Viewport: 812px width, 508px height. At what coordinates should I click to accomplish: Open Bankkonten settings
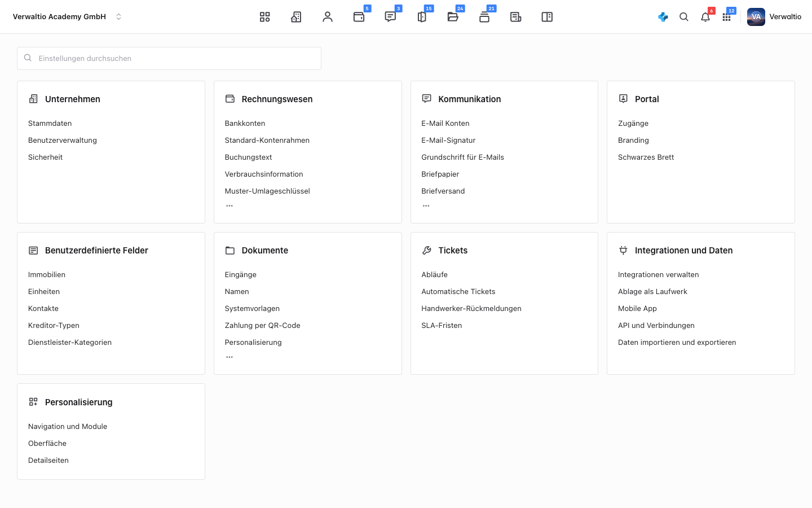[x=245, y=124]
